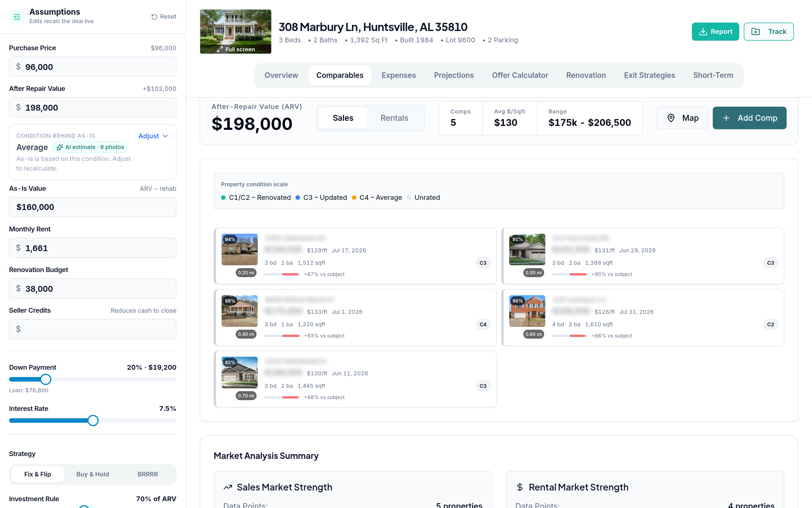Select the BRRRR strategy
Image resolution: width=812 pixels, height=508 pixels.
point(148,474)
